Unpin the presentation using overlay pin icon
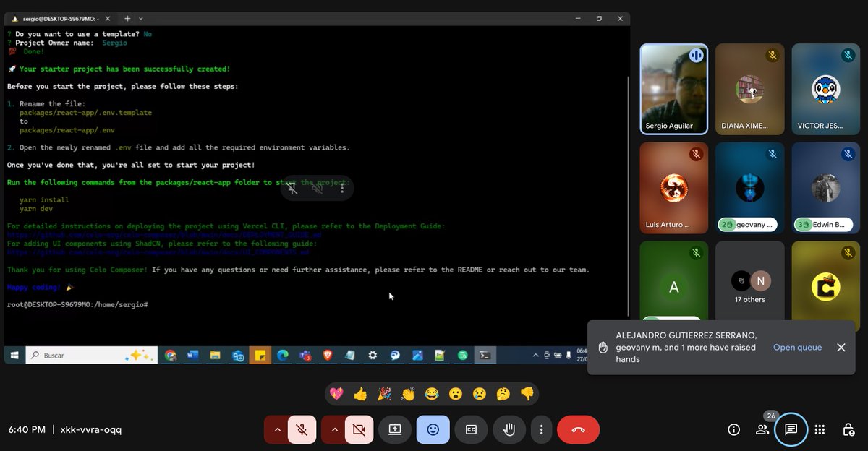 coord(292,187)
